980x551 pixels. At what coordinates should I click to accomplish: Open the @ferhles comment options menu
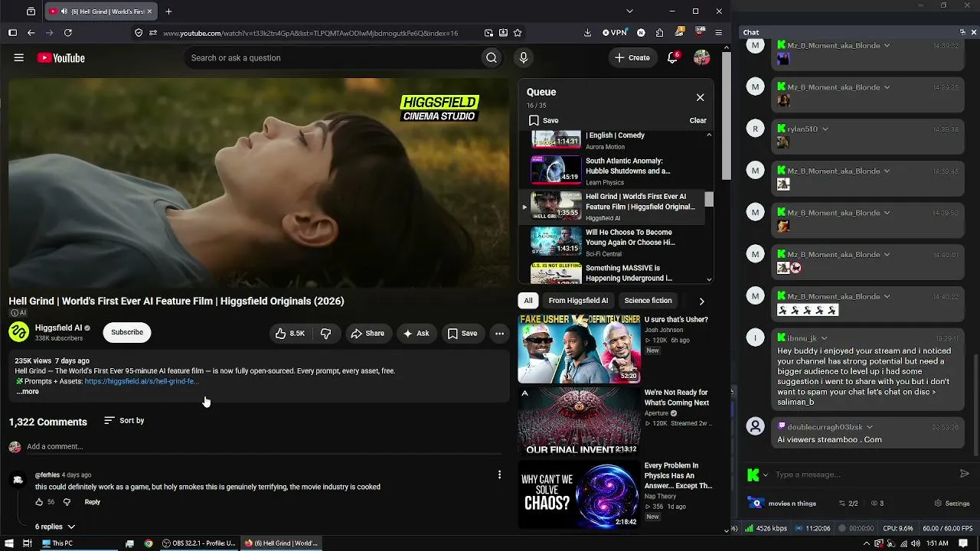tap(499, 474)
